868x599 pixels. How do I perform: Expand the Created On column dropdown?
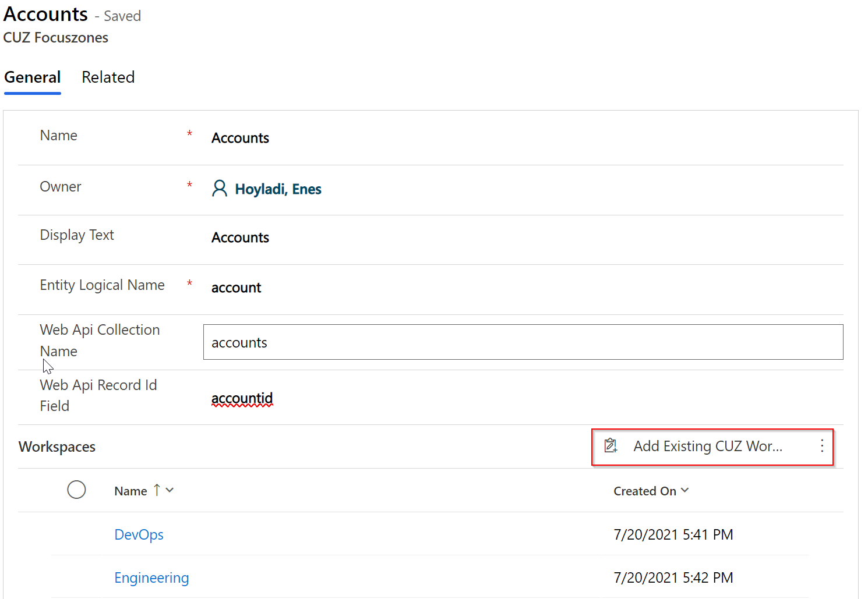[x=685, y=490]
